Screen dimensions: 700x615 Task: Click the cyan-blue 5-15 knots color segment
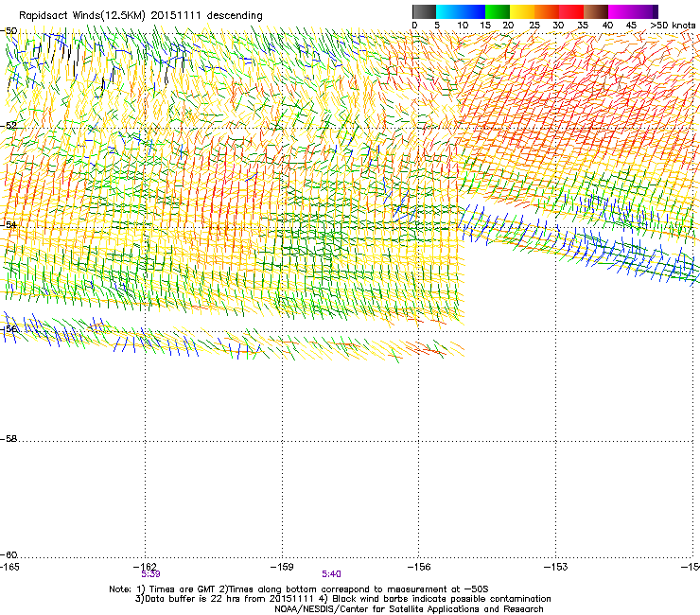461,11
